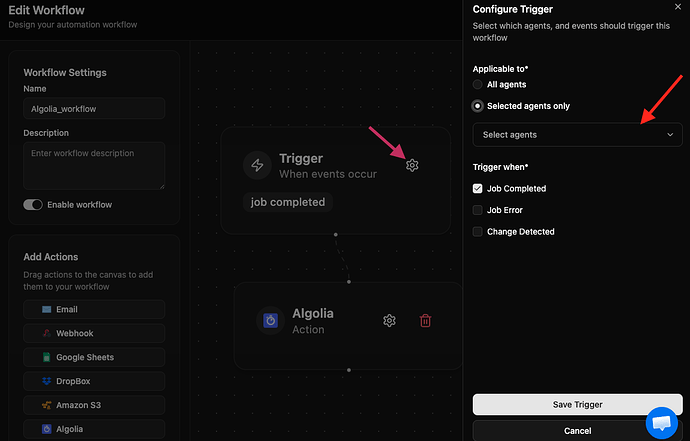Image resolution: width=690 pixels, height=441 pixels.
Task: Click the Configure Trigger heading
Action: (513, 9)
